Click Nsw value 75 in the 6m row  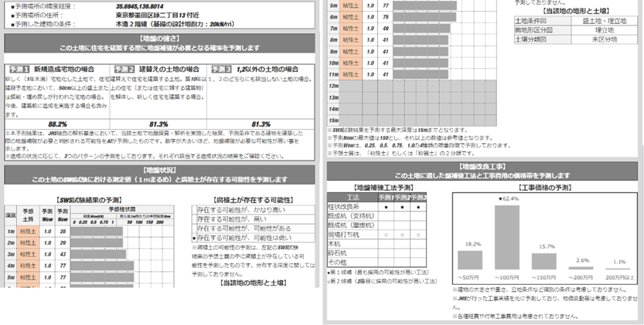pyautogui.click(x=385, y=17)
